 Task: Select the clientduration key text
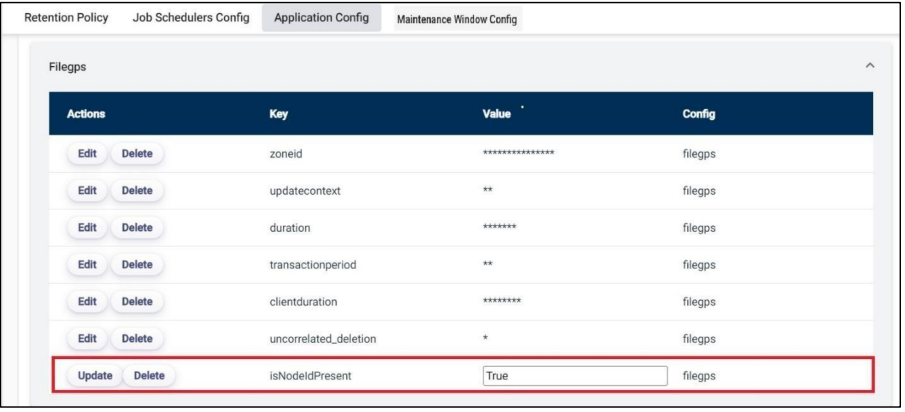(x=304, y=302)
